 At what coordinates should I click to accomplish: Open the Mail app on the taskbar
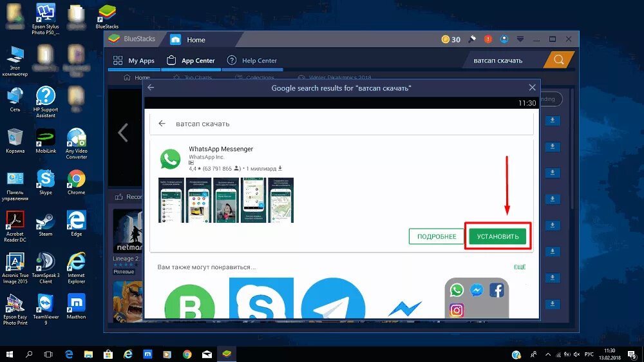pyautogui.click(x=207, y=354)
